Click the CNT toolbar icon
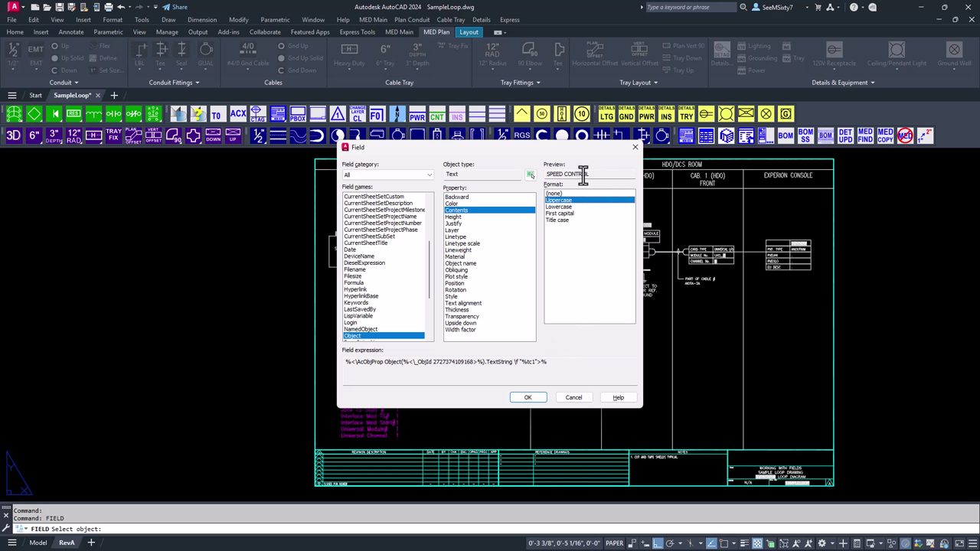The height and width of the screenshot is (551, 980). pyautogui.click(x=437, y=114)
